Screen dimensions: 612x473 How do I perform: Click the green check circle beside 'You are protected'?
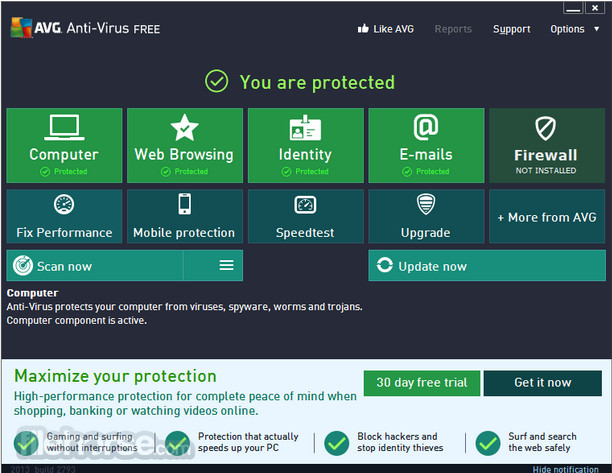pyautogui.click(x=216, y=81)
